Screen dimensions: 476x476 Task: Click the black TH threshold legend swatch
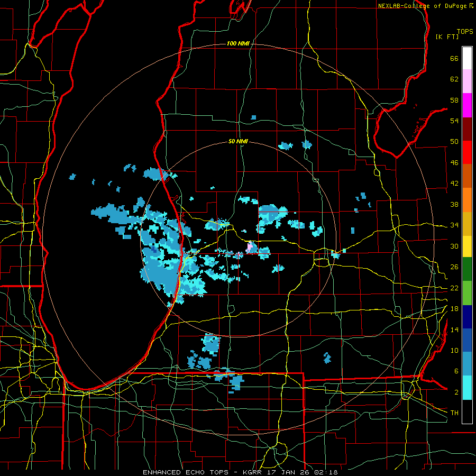click(467, 411)
